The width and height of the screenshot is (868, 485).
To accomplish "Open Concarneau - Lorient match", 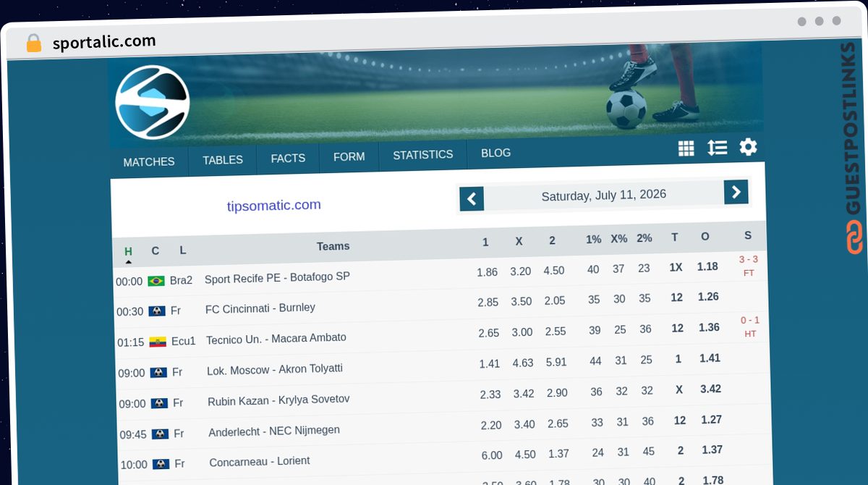I will click(x=260, y=461).
